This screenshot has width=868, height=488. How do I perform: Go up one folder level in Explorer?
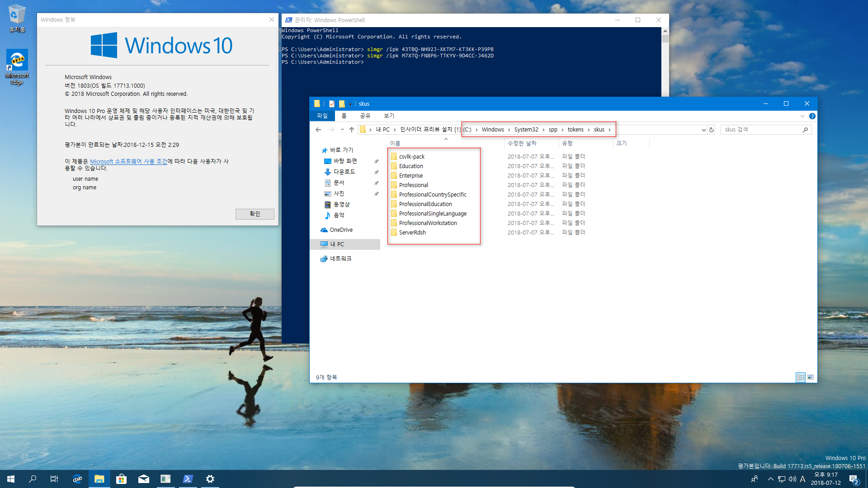click(352, 130)
